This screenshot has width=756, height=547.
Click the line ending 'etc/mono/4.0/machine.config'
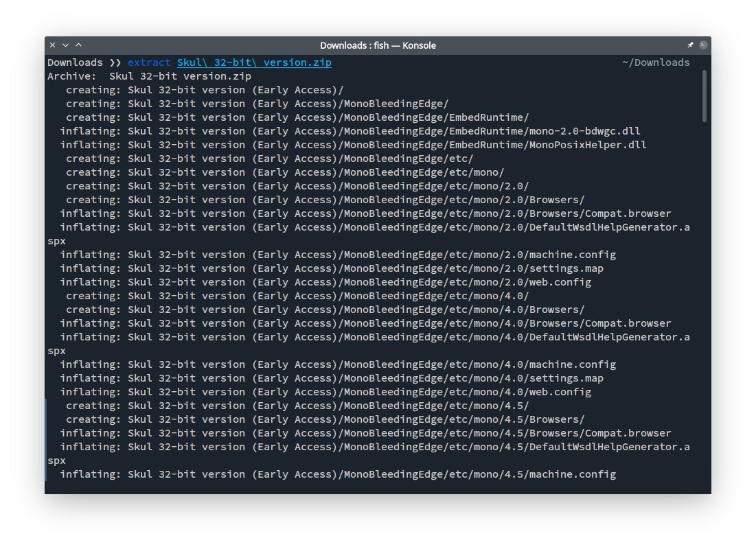[338, 364]
